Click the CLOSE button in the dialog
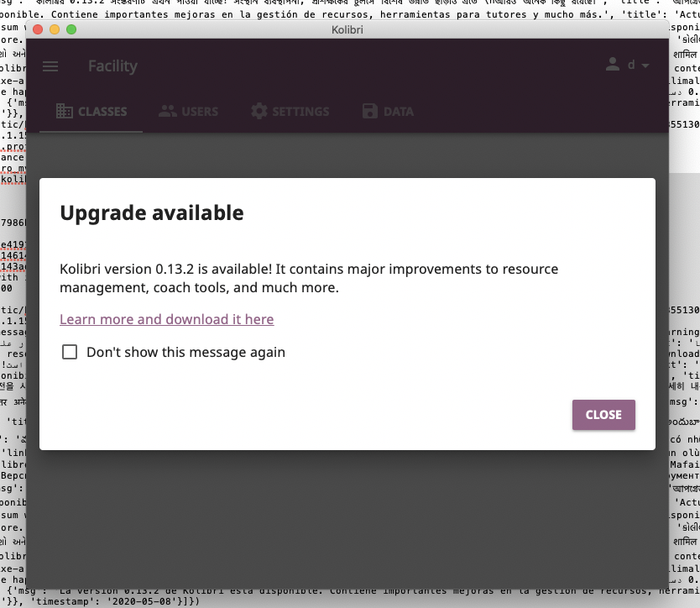This screenshot has width=700, height=608. [603, 414]
